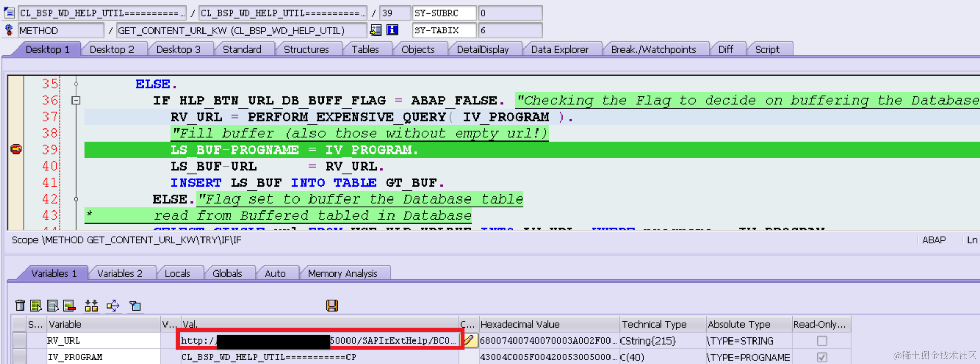The image size is (980, 364).
Task: Click the Read-Only column header
Action: 821,324
